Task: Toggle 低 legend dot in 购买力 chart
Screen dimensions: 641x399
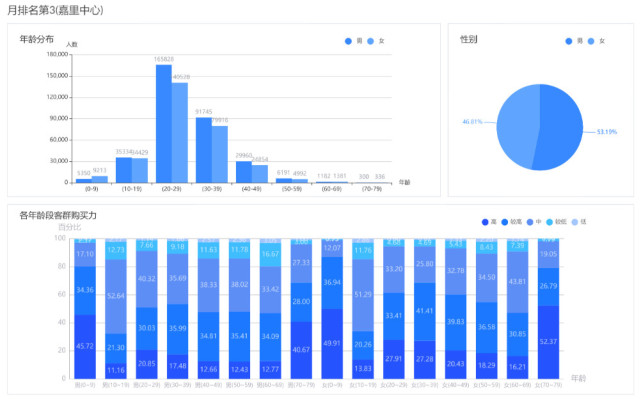Action: (575, 222)
